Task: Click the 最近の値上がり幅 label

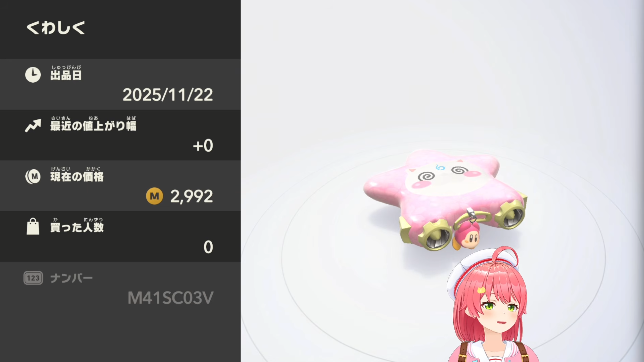Action: pos(93,126)
